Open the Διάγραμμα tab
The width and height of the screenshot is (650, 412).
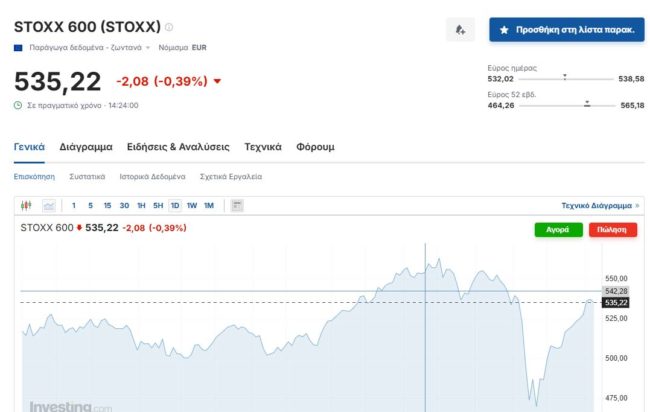coord(85,147)
